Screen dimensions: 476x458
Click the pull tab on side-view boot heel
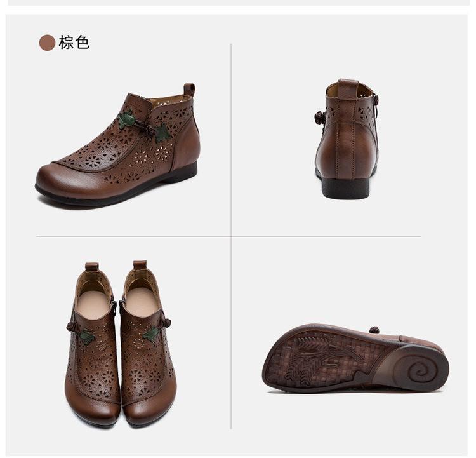pos(189,90)
